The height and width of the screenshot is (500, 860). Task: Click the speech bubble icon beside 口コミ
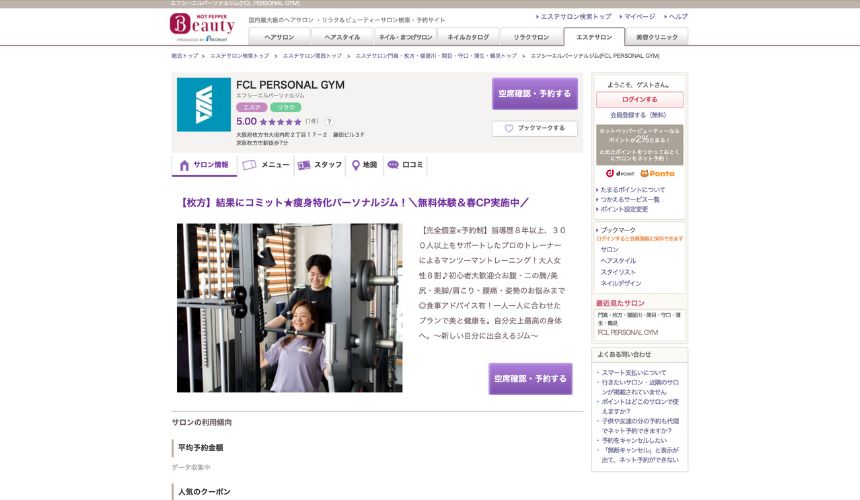(x=393, y=164)
